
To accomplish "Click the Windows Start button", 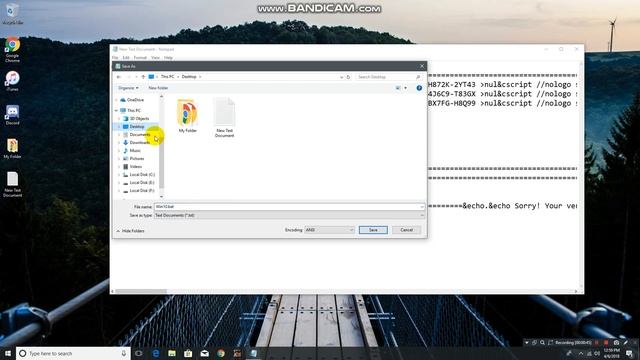I will click(x=7, y=353).
